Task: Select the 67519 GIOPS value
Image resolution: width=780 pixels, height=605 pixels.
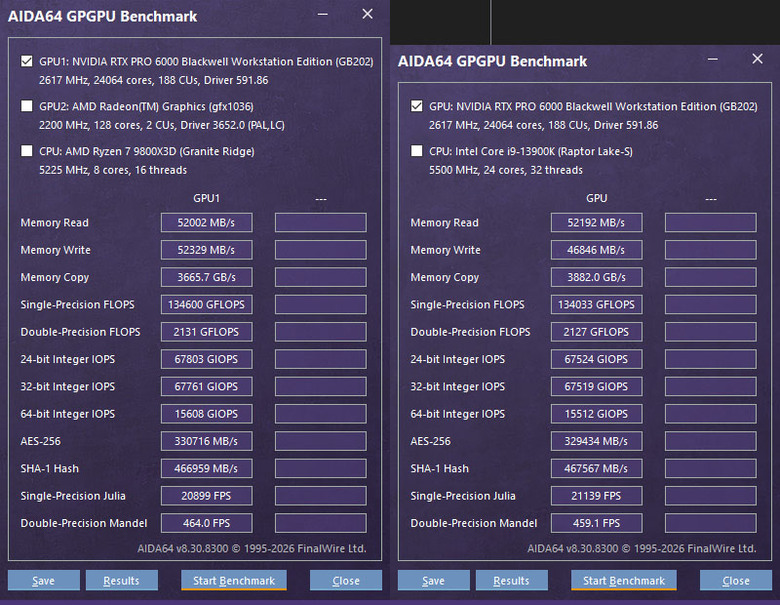Action: pos(596,387)
